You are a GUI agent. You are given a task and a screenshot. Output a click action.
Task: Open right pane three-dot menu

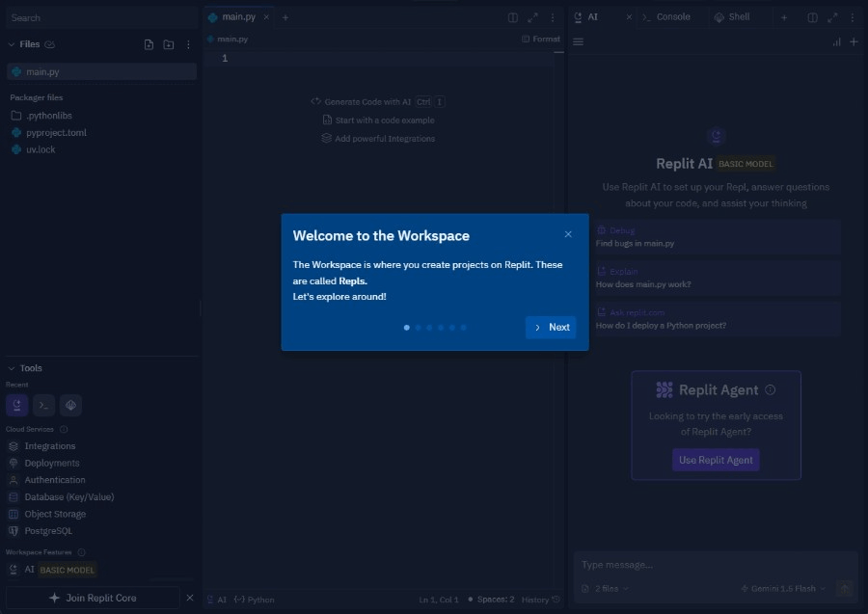click(852, 17)
